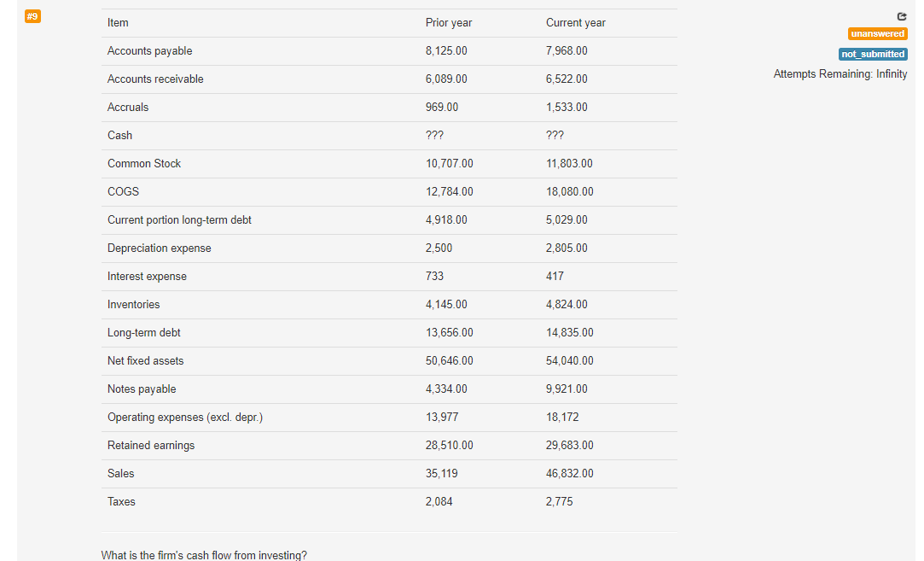Click the 'Current year' column header
The image size is (924, 561).
point(575,23)
